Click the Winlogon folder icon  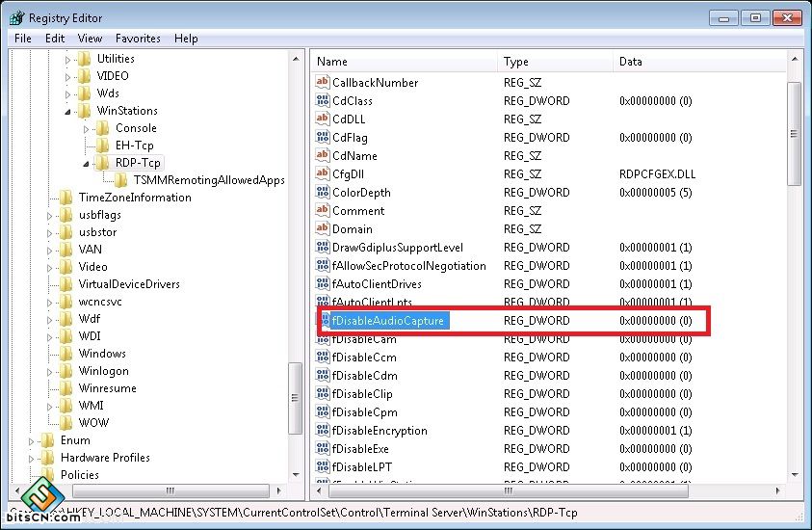65,371
